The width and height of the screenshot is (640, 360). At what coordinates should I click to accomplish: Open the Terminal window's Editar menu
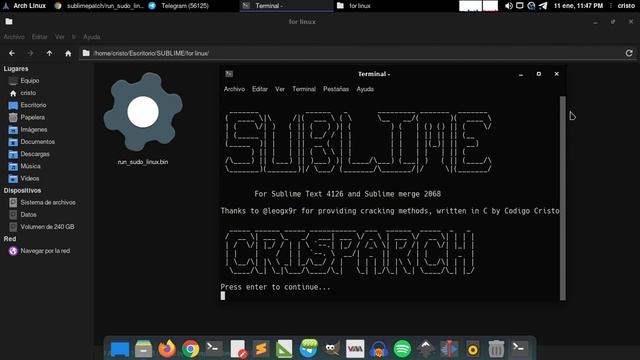pyautogui.click(x=260, y=89)
